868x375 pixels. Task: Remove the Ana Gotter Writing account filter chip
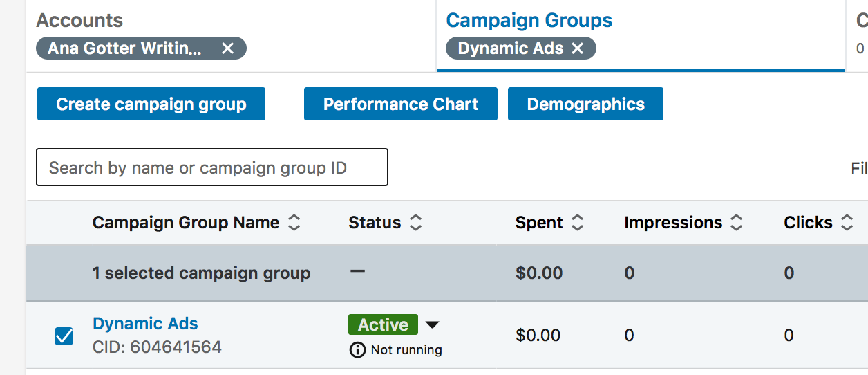point(227,48)
